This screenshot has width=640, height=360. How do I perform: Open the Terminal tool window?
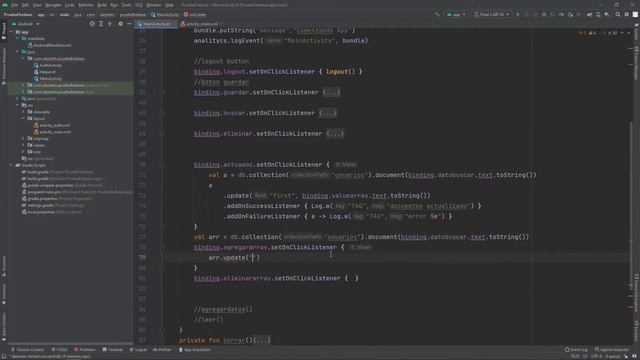point(113,350)
